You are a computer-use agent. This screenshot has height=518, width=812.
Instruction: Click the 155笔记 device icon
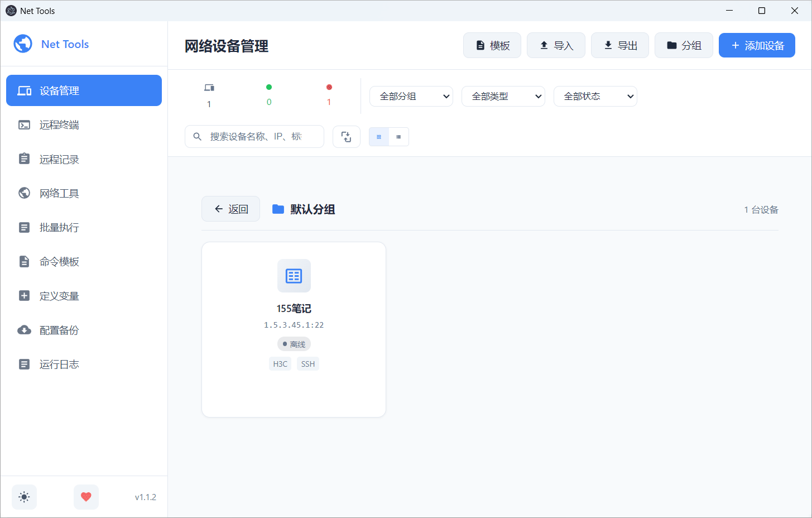pyautogui.click(x=294, y=276)
